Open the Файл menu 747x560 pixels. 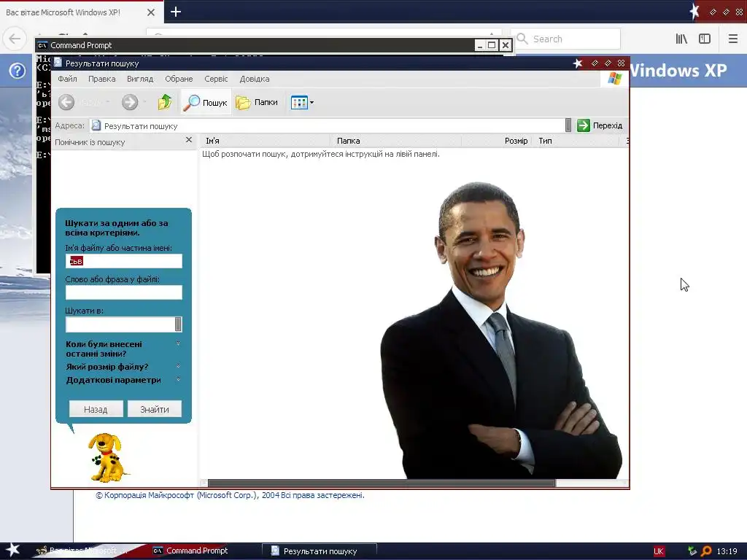click(67, 79)
